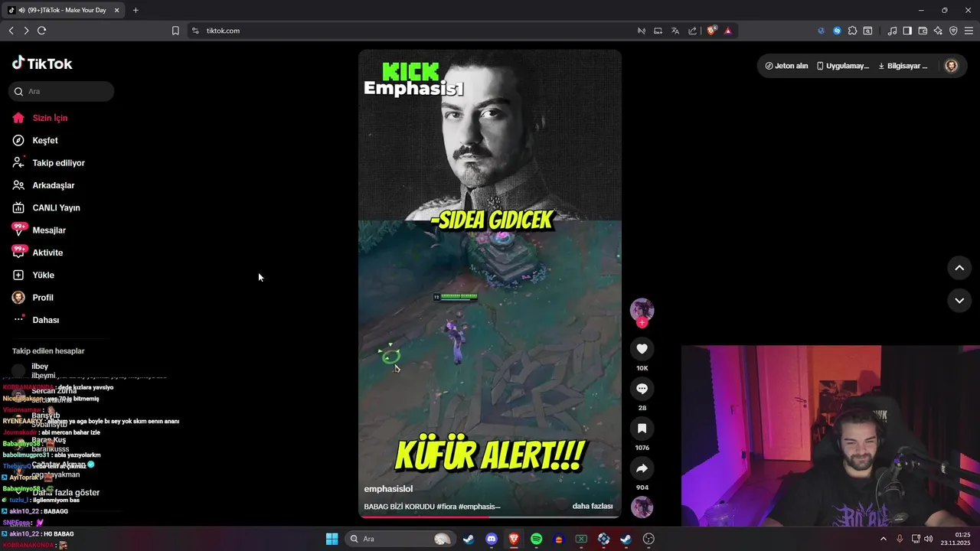Open the browser hamburger main menu
Screen dimensions: 980x551
tap(969, 31)
